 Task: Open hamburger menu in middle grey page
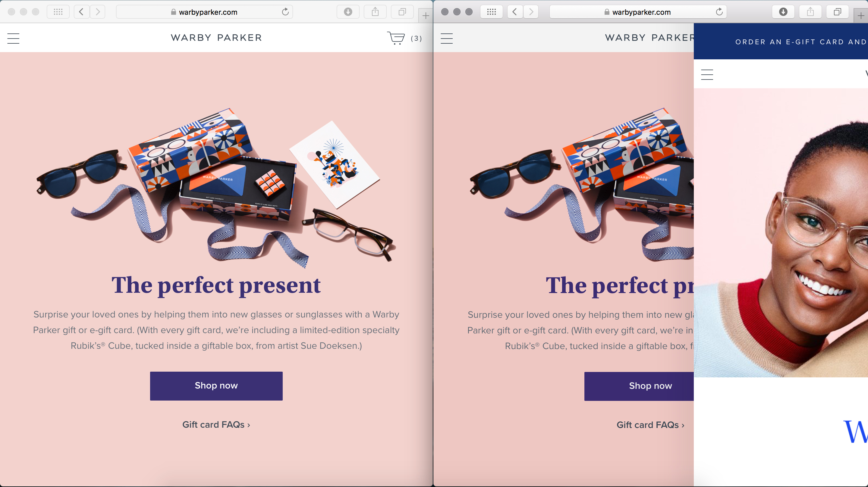coord(447,38)
